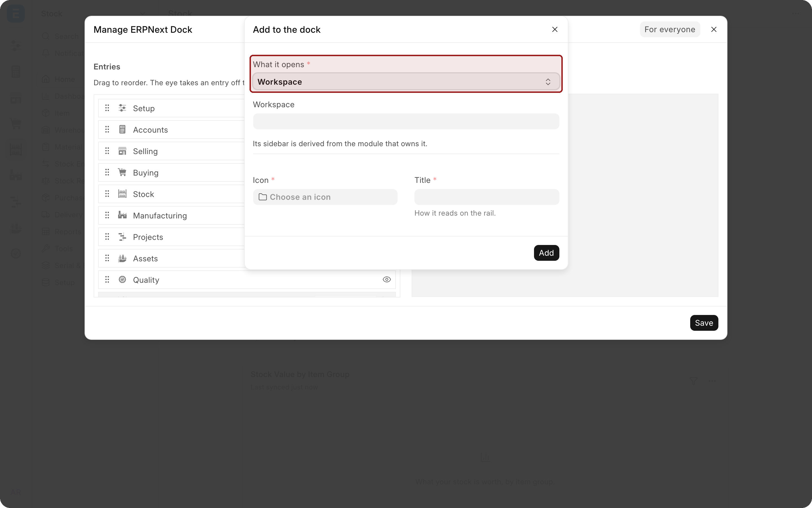Grab the drag handle for Buying entry

[107, 172]
